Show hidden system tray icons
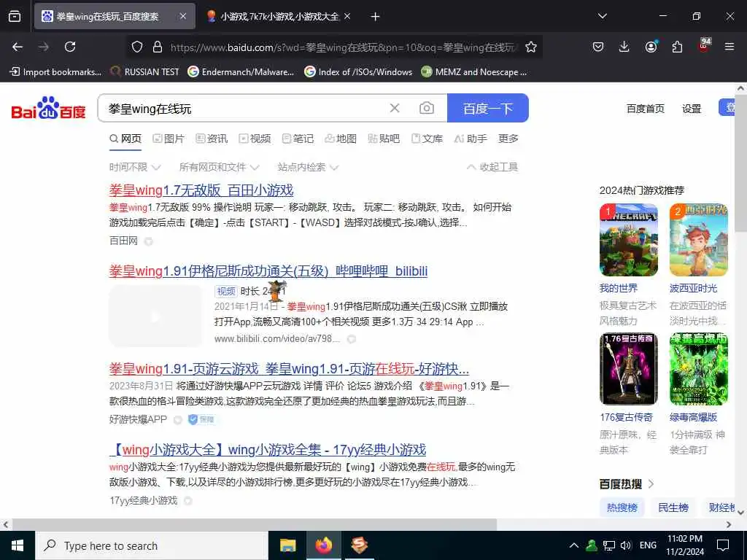Image resolution: width=747 pixels, height=560 pixels. (x=574, y=545)
